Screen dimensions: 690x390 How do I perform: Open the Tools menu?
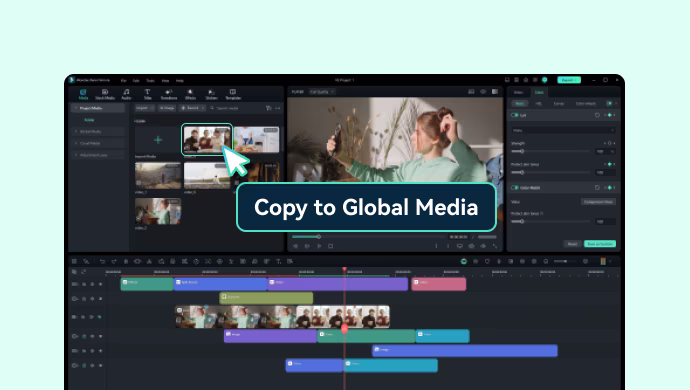(x=150, y=81)
